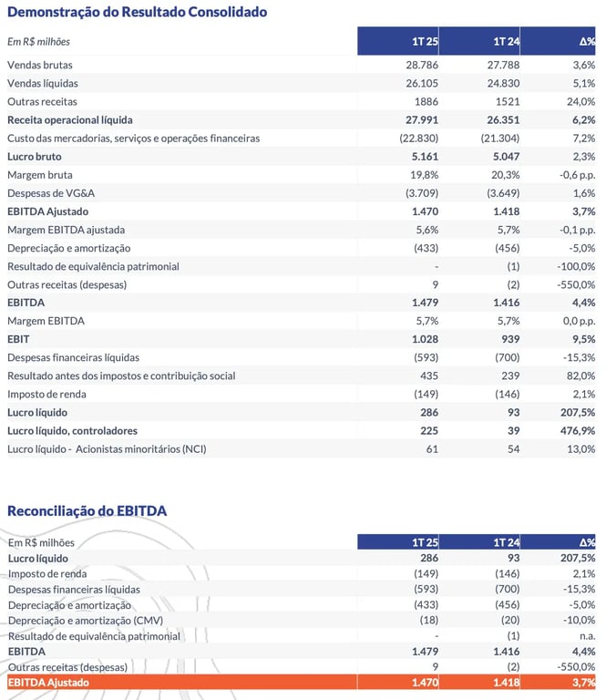Select the 'Vendas líquidas' row label

pyautogui.click(x=43, y=83)
